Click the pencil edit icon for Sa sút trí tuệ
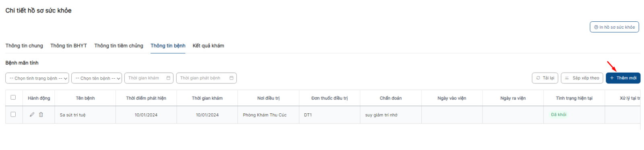 [x=32, y=115]
